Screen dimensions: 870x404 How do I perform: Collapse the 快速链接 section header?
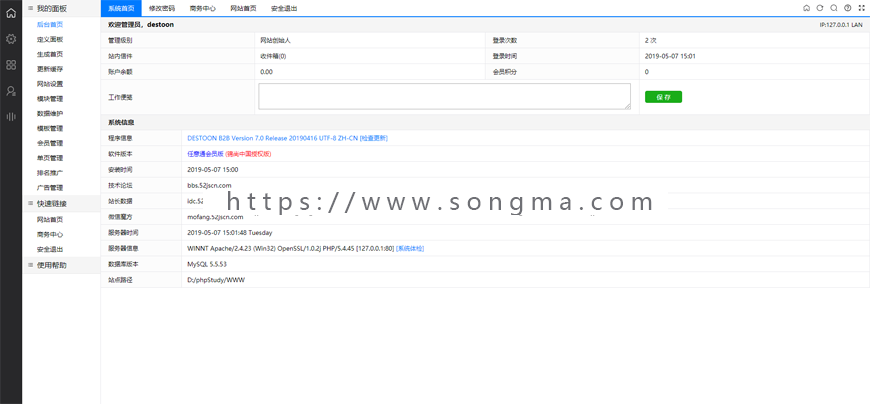61,204
